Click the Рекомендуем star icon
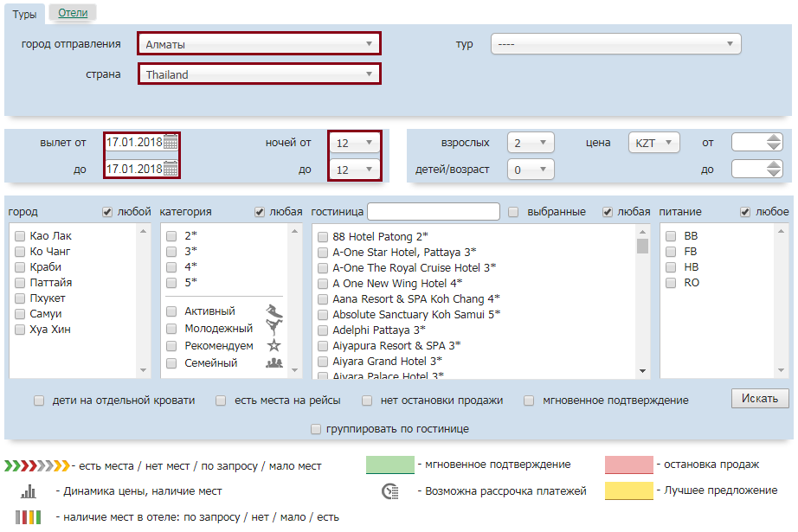This screenshot has width=798, height=532. click(x=274, y=346)
